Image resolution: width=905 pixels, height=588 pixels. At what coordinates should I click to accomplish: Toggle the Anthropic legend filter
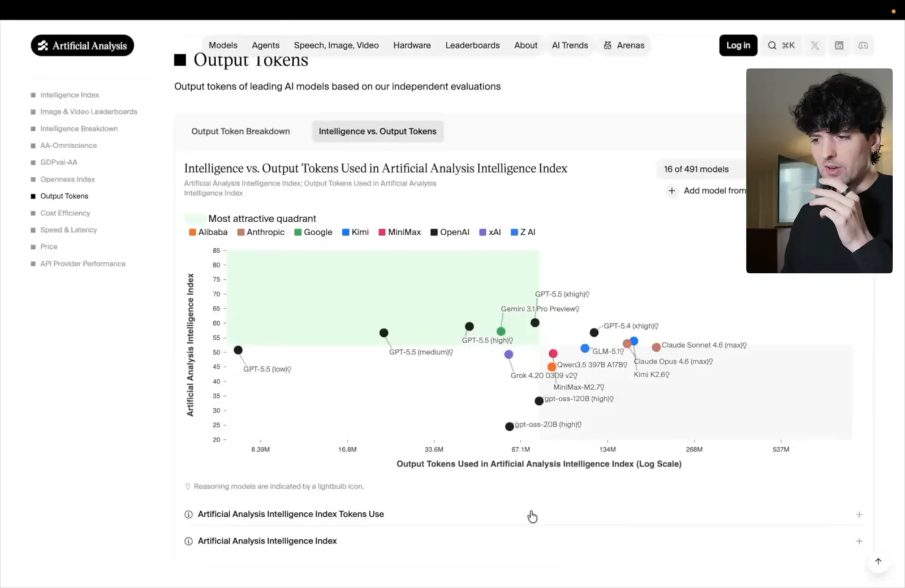[x=261, y=232]
